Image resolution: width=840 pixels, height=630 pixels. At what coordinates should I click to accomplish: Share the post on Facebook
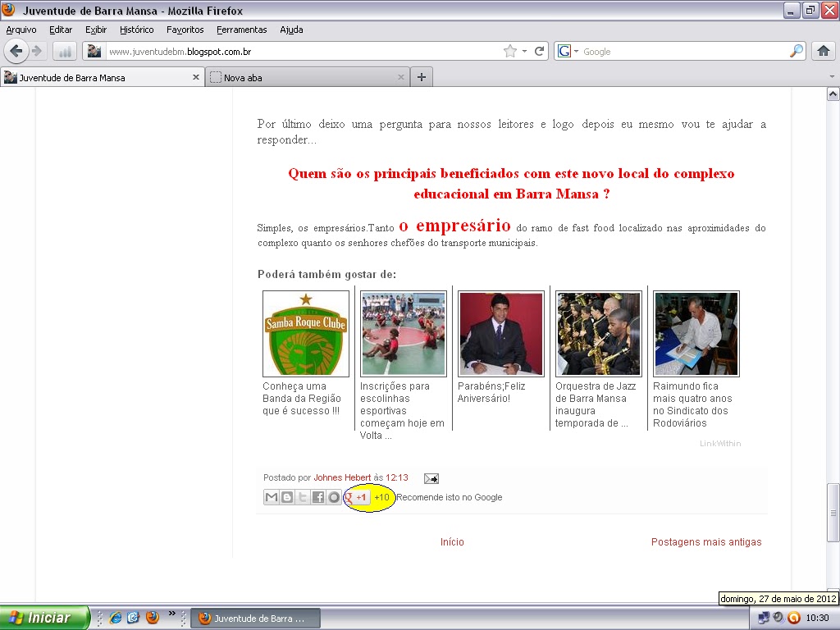[318, 497]
